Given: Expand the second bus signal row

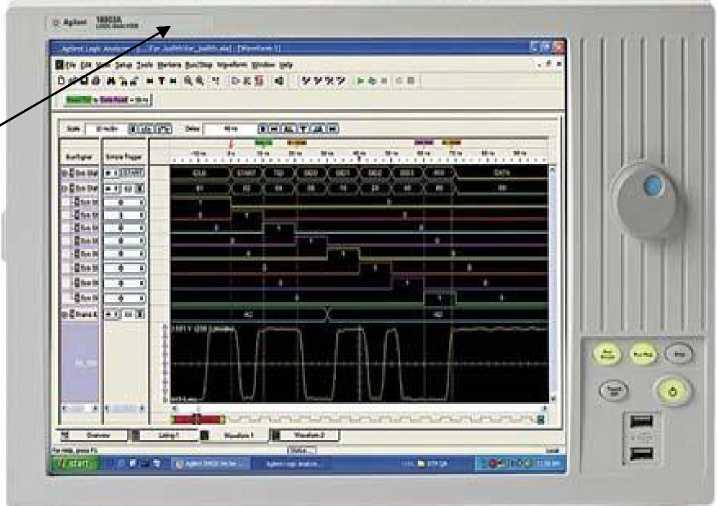Looking at the screenshot, I should coord(64,187).
